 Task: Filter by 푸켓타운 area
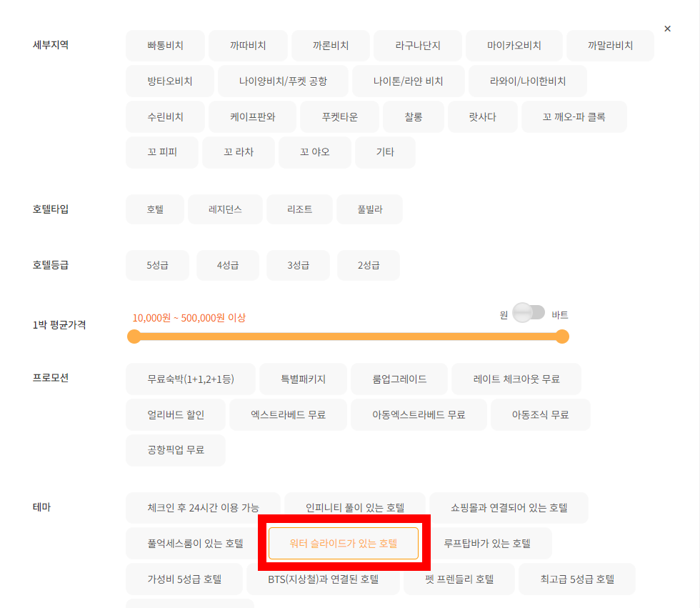coord(340,117)
